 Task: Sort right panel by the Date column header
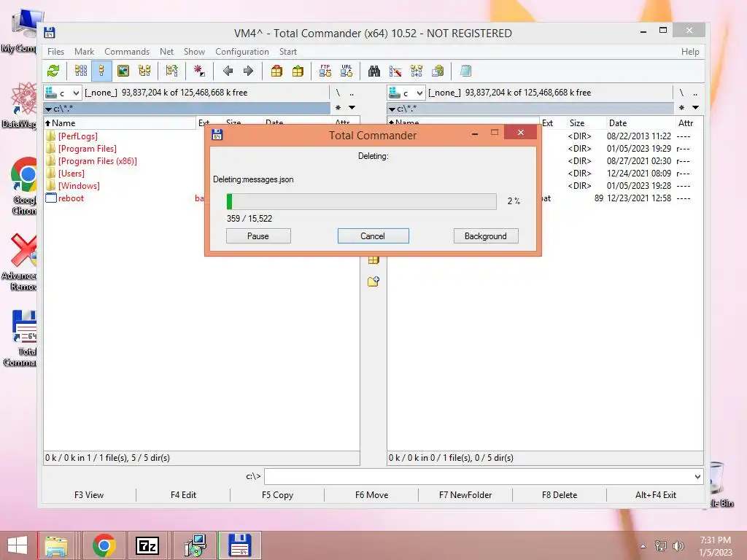[x=640, y=122]
